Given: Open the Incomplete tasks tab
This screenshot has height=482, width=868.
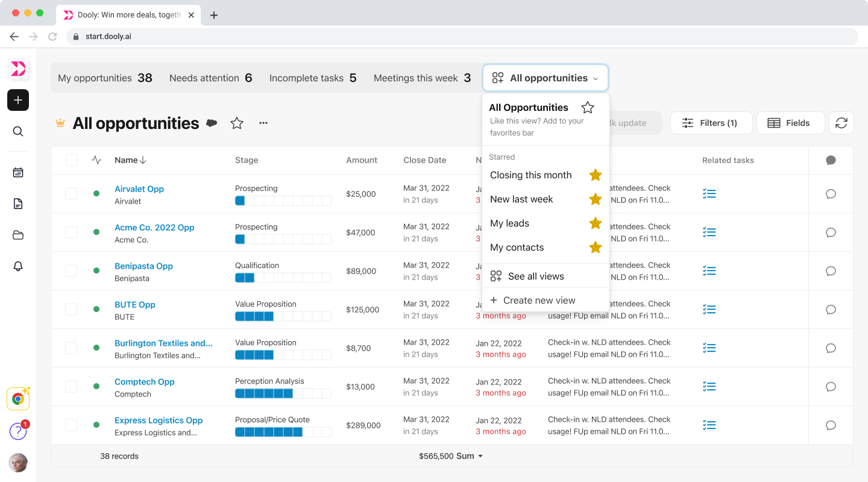Looking at the screenshot, I should coord(313,78).
